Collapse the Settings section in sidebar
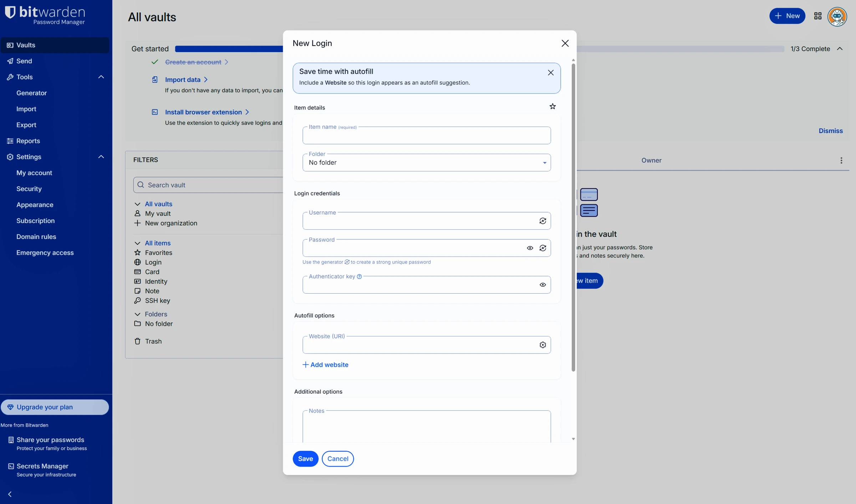This screenshot has height=504, width=856. [101, 157]
